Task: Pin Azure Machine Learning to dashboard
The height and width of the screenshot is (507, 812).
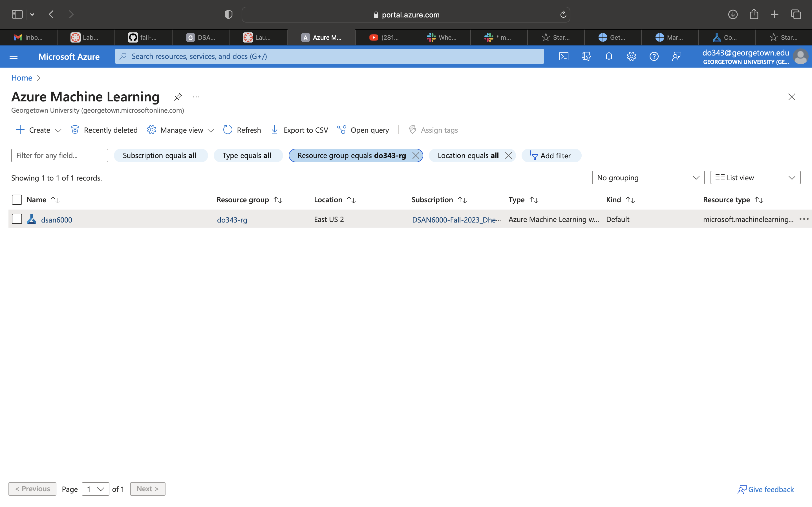Action: pos(178,97)
